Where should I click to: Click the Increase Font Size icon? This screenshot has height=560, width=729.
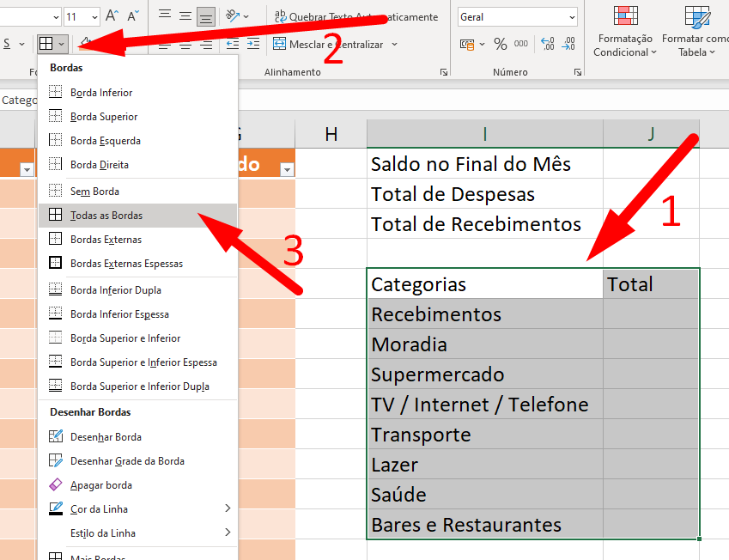point(112,16)
